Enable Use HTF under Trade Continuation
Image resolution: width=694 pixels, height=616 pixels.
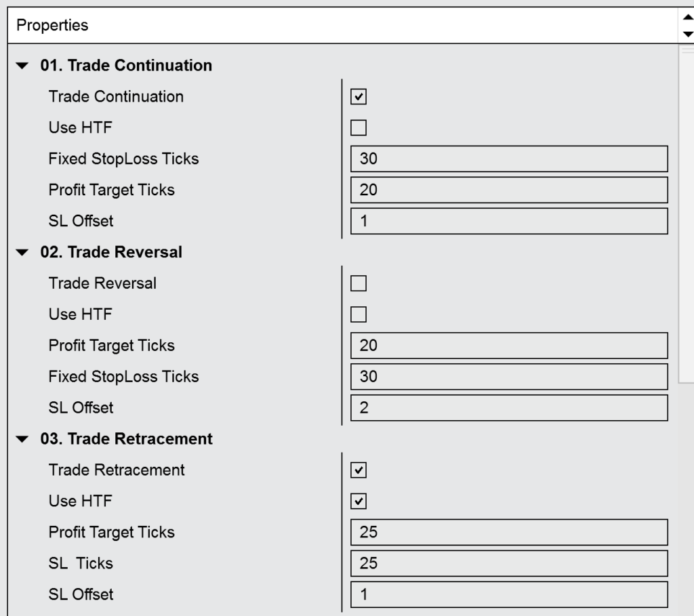click(359, 128)
